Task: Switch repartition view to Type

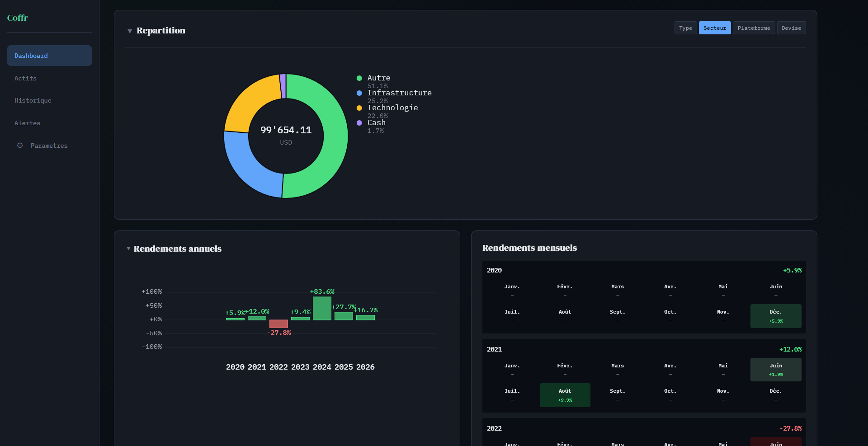Action: tap(685, 28)
